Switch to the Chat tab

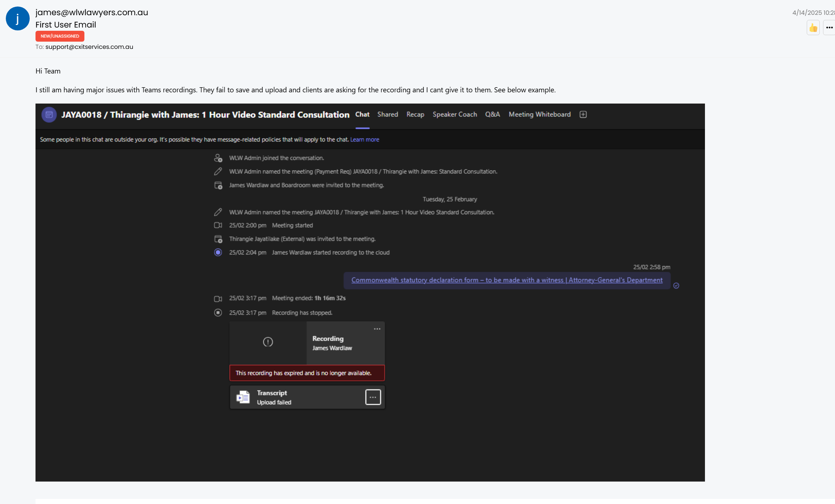point(362,114)
